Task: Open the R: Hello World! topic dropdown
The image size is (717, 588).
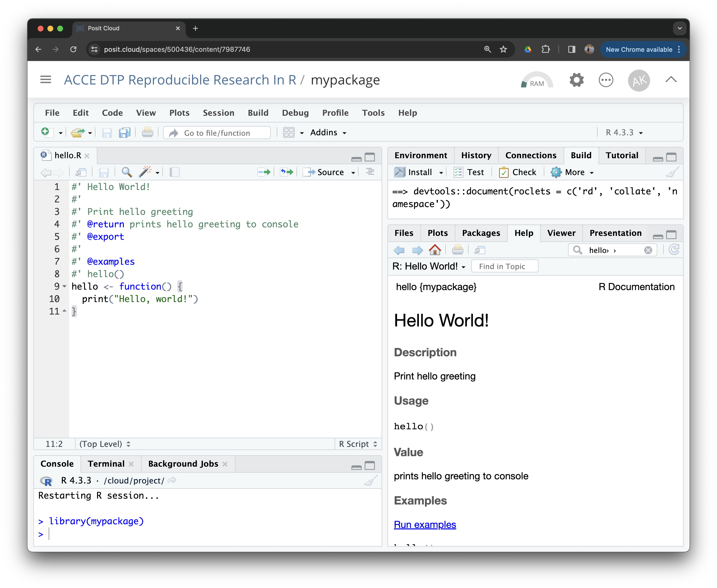Action: (x=429, y=267)
